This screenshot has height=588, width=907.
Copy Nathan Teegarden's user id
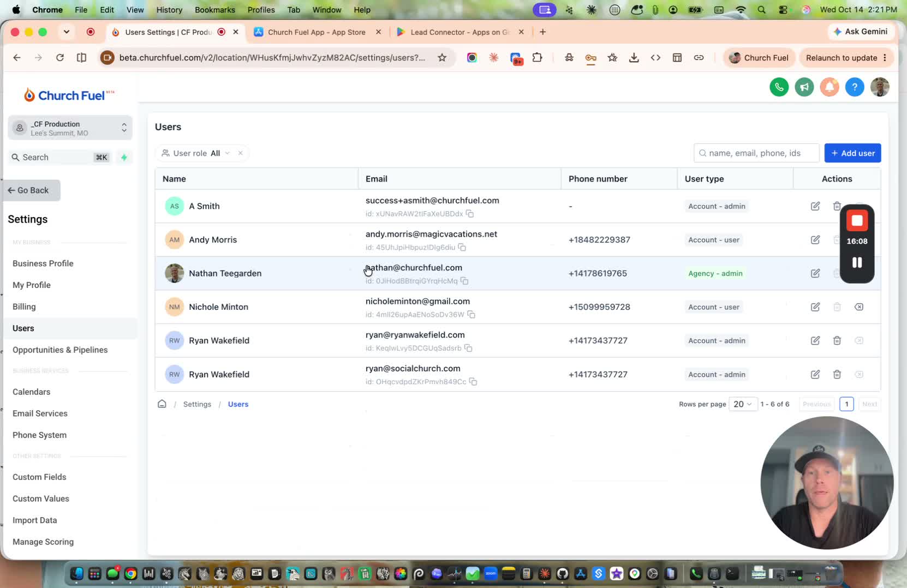[x=464, y=281]
